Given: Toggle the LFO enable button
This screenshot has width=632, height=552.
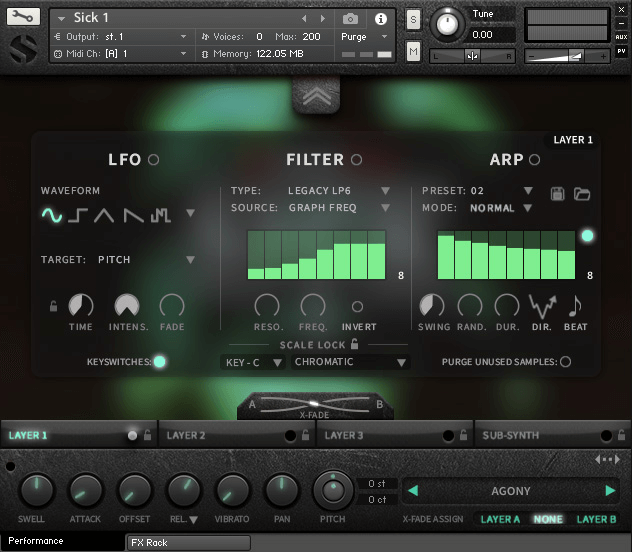Looking at the screenshot, I should click(154, 160).
